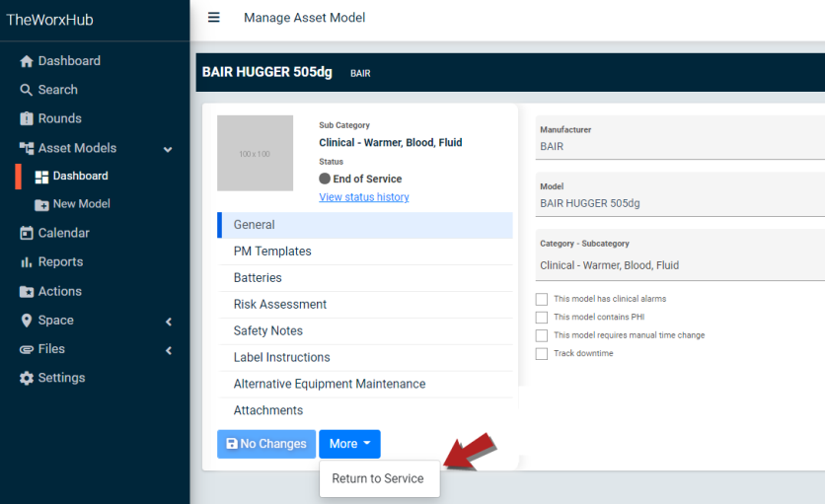The width and height of the screenshot is (825, 504).
Task: Click the Manufacturer field BAIR
Action: coord(680,138)
